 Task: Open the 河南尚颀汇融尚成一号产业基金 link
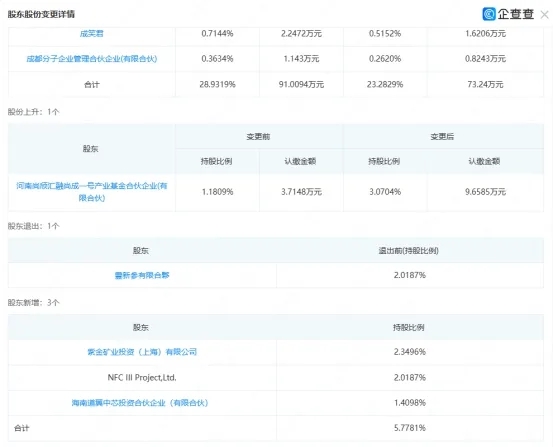coord(92,192)
